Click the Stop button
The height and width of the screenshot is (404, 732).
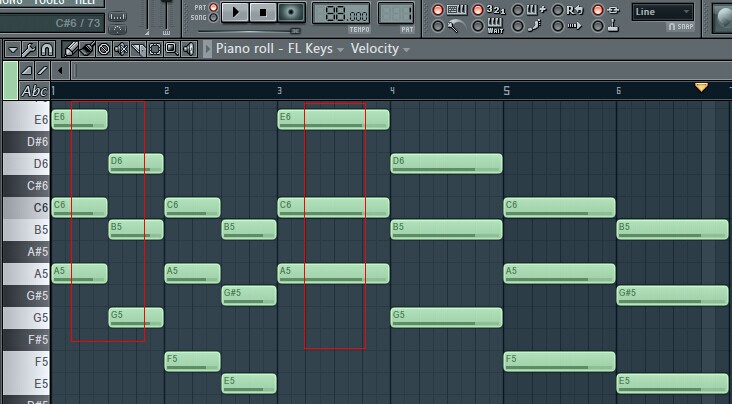(x=263, y=13)
